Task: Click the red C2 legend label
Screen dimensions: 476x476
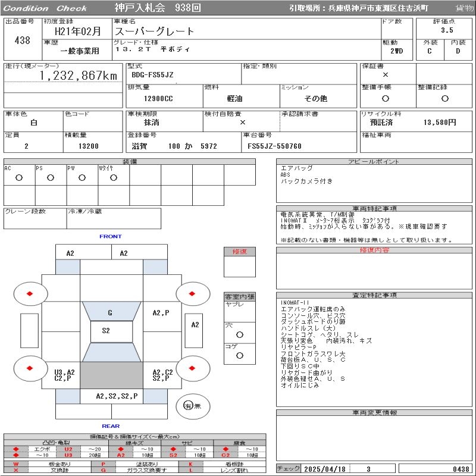Action: pyautogui.click(x=226, y=455)
